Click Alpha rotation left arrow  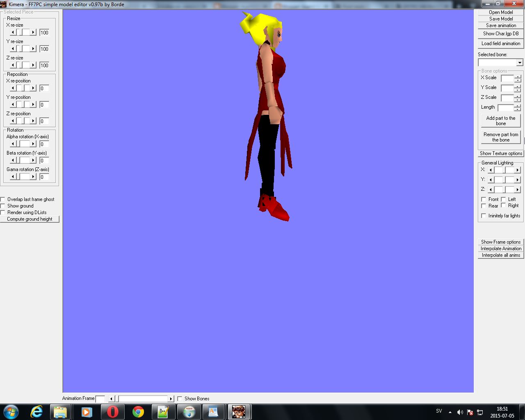point(13,144)
